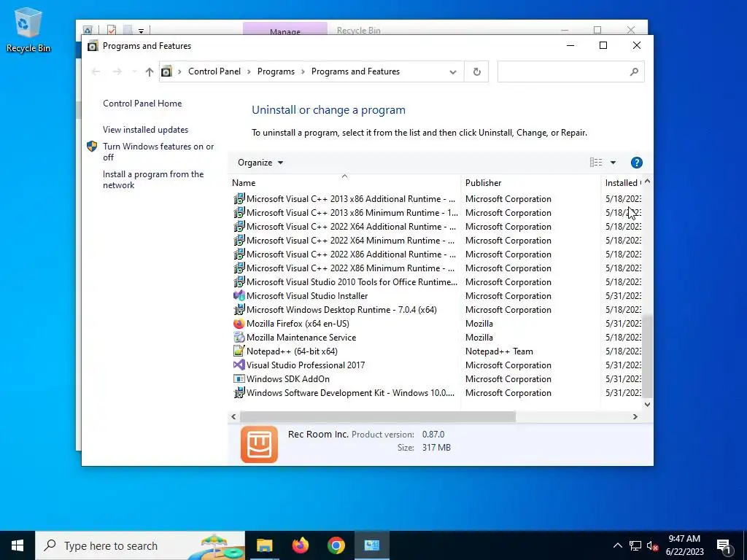The width and height of the screenshot is (747, 560).
Task: Open the notification center icon
Action: (x=724, y=545)
